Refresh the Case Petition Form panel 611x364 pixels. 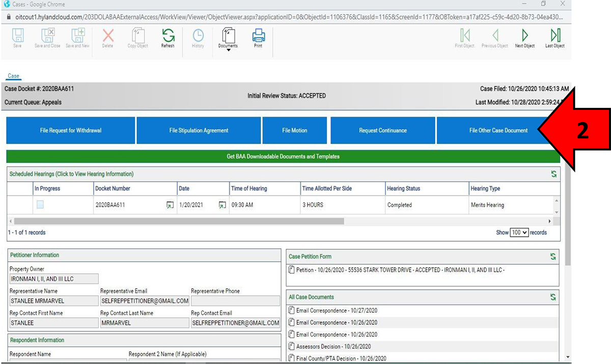[552, 257]
